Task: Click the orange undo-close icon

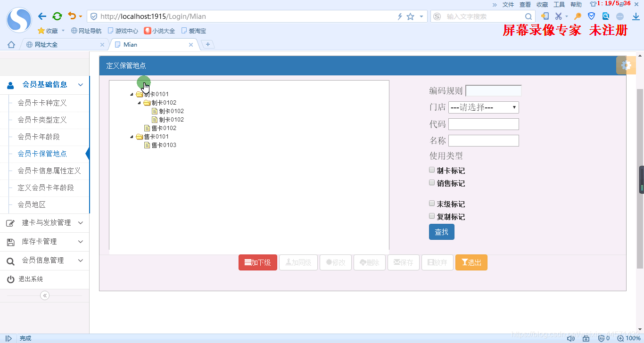Action: pyautogui.click(x=72, y=16)
